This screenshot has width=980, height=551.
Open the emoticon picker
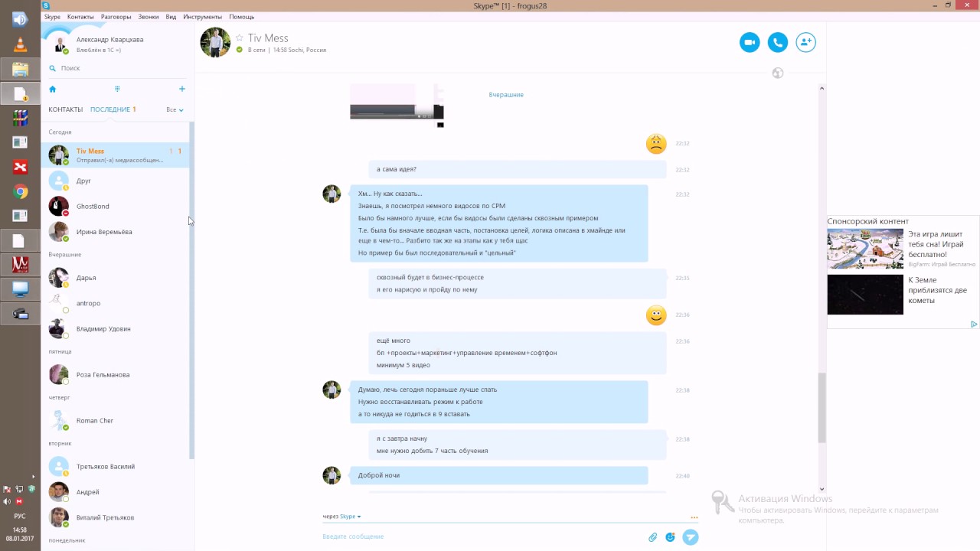[x=671, y=537]
